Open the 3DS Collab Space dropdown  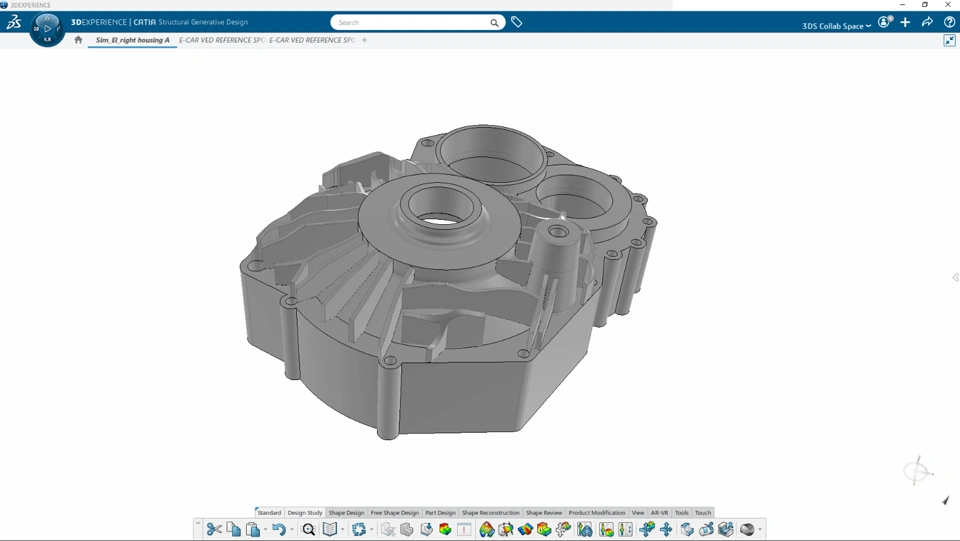pyautogui.click(x=836, y=26)
